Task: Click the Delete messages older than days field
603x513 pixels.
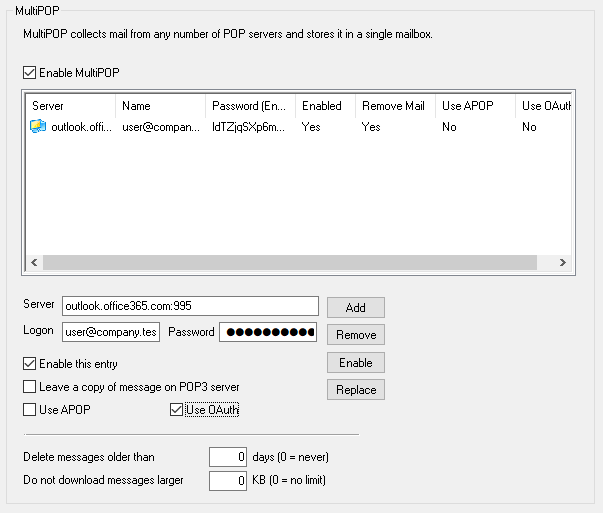Action: pyautogui.click(x=228, y=457)
